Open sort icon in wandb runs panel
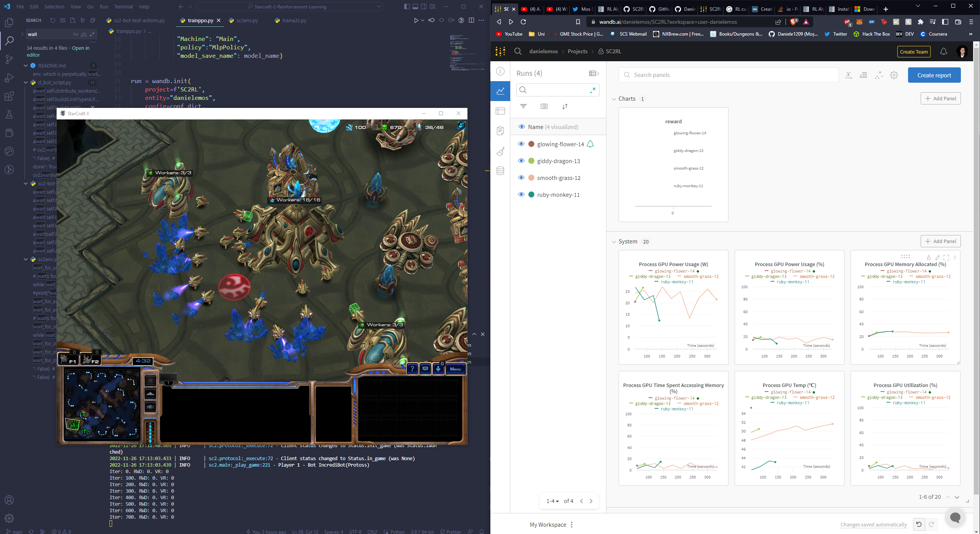 (565, 106)
